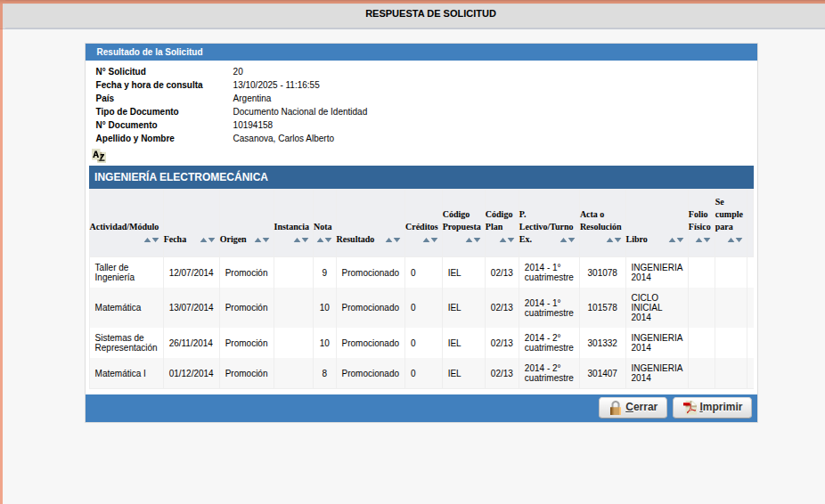Sort Código Propuesta column descending
The width and height of the screenshot is (825, 504).
point(477,240)
